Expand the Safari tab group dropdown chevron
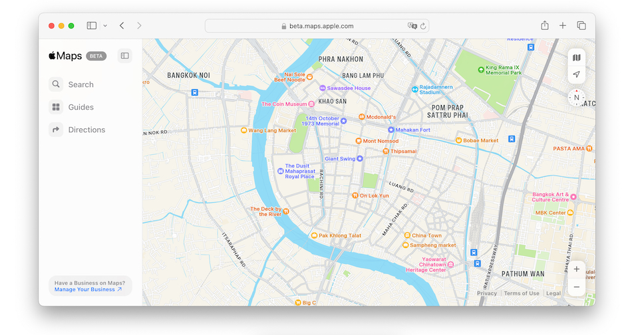 click(x=105, y=26)
